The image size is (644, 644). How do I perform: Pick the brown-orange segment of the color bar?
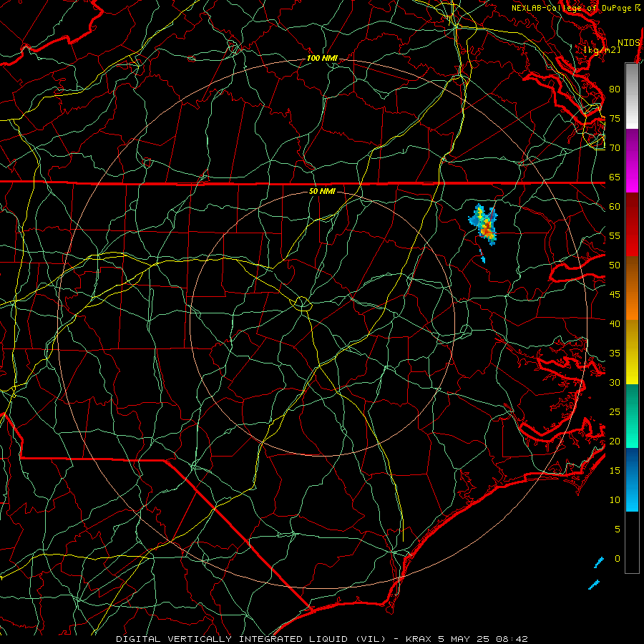coord(632,288)
